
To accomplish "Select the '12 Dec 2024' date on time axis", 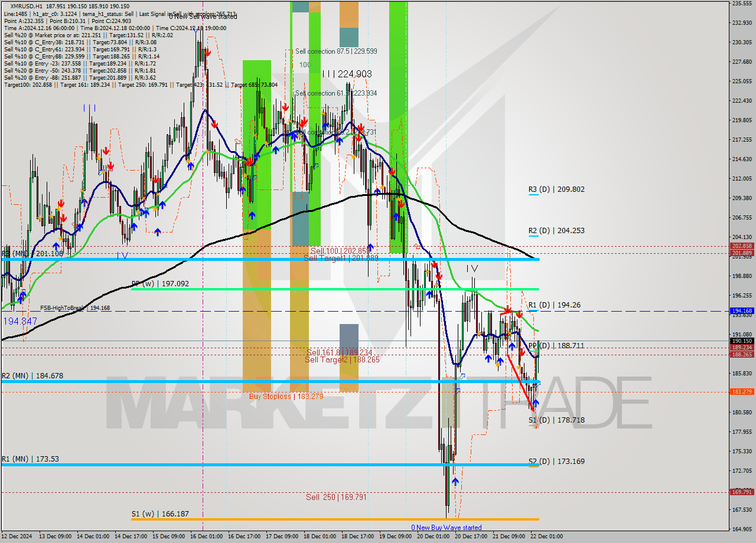I will click(16, 537).
